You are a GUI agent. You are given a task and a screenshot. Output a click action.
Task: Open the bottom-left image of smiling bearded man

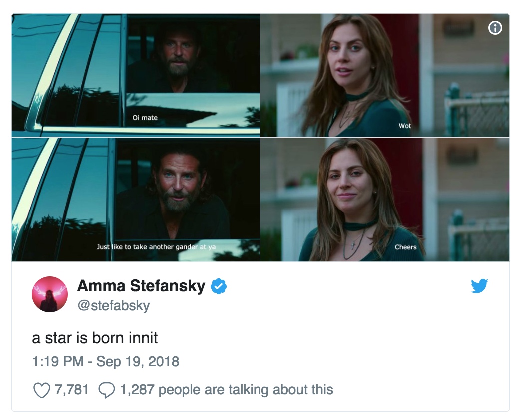136,200
